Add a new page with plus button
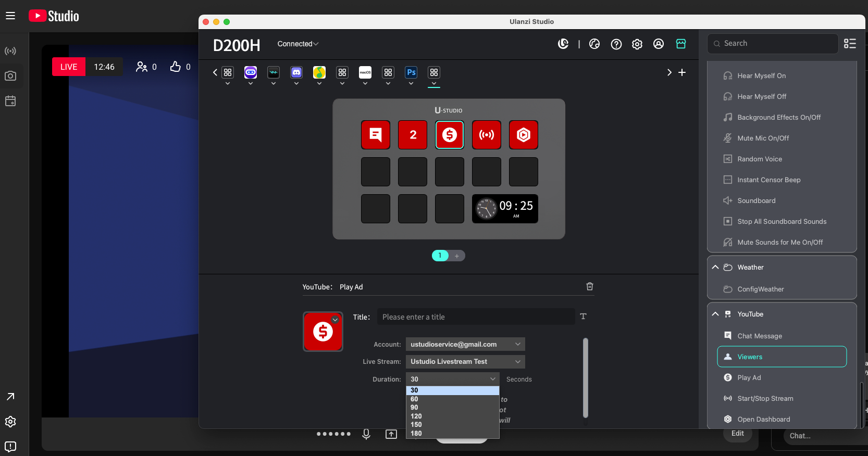 [456, 256]
